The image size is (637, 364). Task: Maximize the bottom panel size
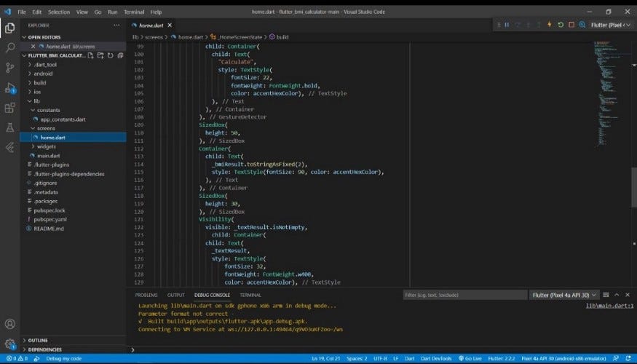coord(617,295)
